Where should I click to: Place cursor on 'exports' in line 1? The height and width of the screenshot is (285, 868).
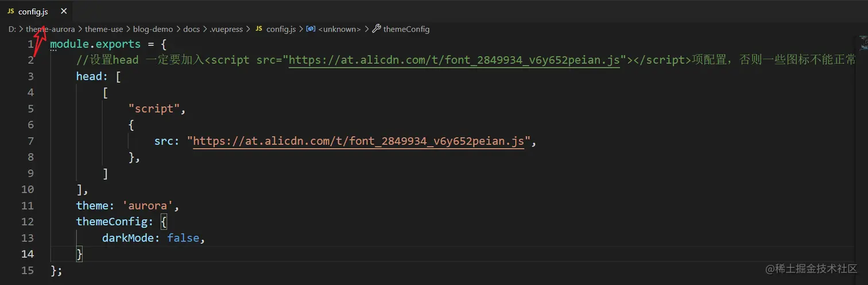click(118, 44)
